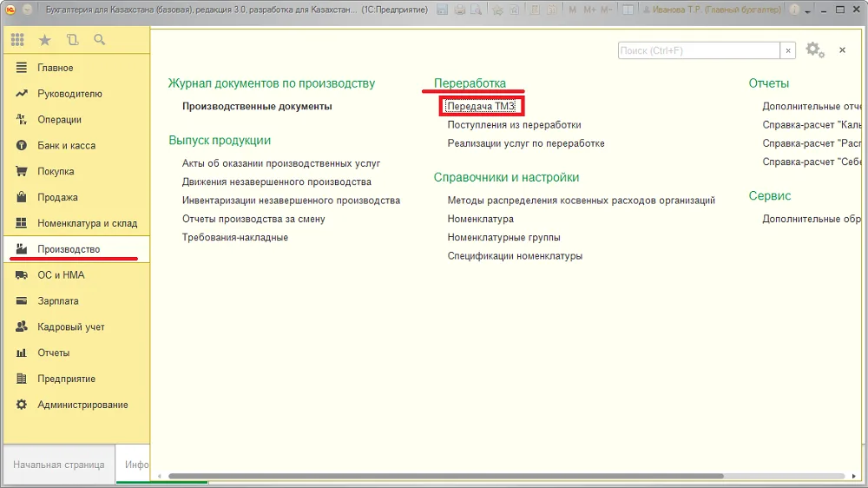
Task: Open Инвентаризации незавершенного производства
Action: point(291,201)
